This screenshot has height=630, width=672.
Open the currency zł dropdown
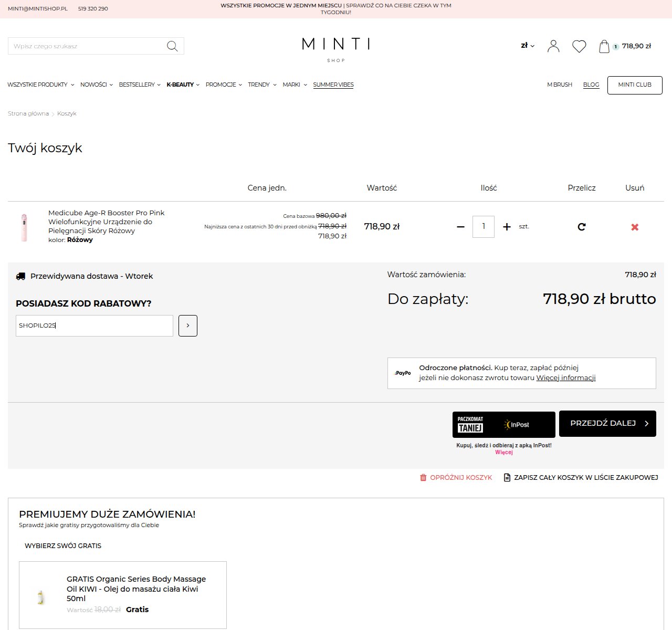528,46
